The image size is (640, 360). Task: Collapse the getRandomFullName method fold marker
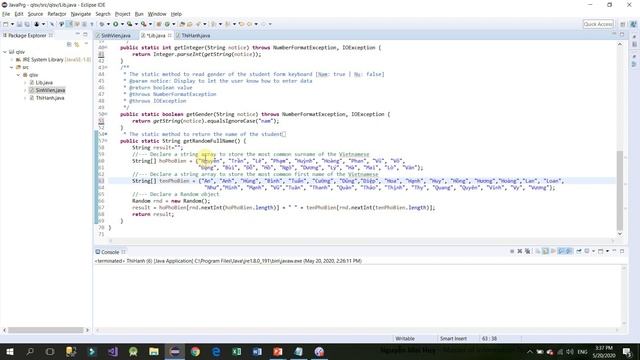click(106, 141)
